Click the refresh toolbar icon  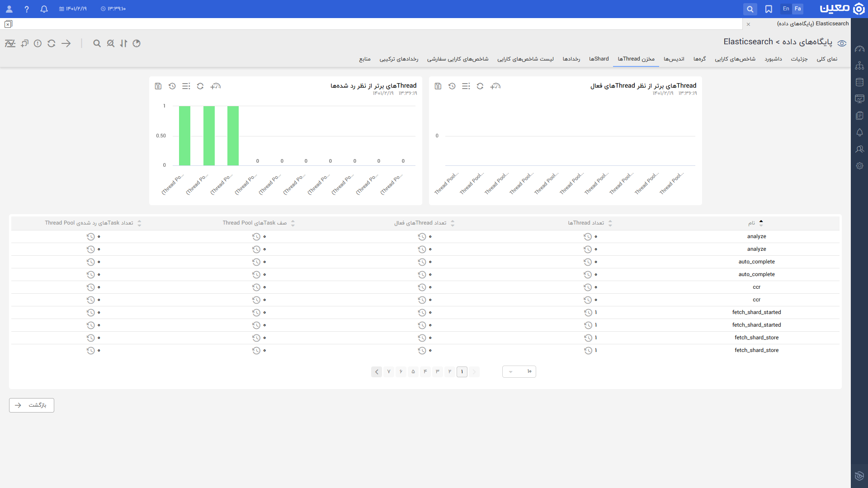[x=52, y=43]
